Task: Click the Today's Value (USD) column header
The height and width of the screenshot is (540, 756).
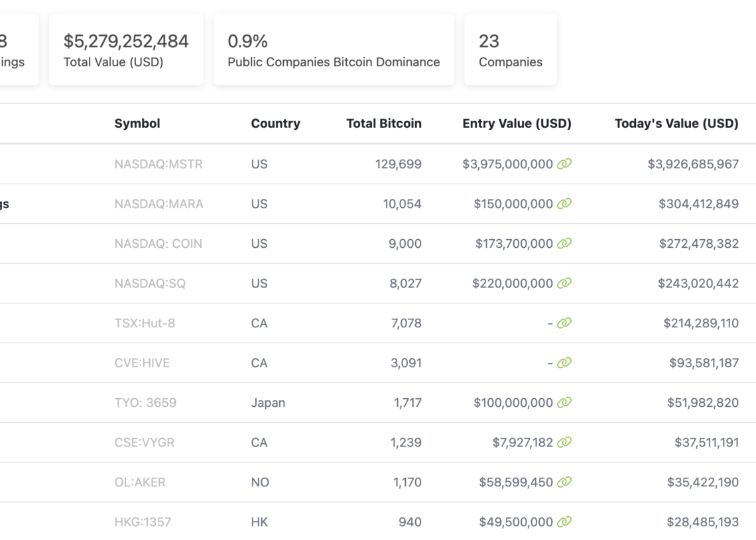Action: pyautogui.click(x=676, y=123)
